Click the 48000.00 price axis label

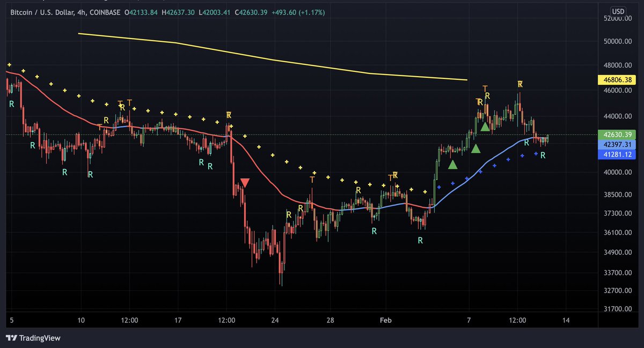click(x=617, y=65)
